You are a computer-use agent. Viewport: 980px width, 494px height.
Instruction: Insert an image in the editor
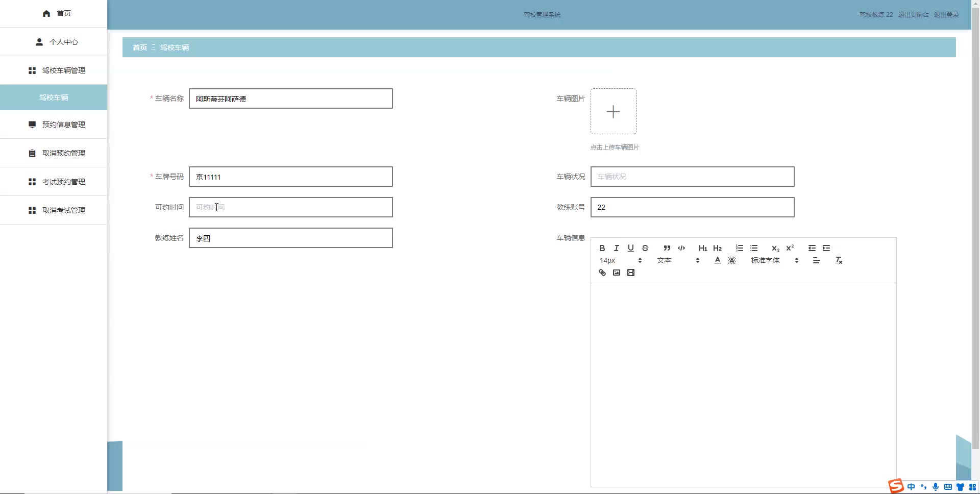[617, 273]
